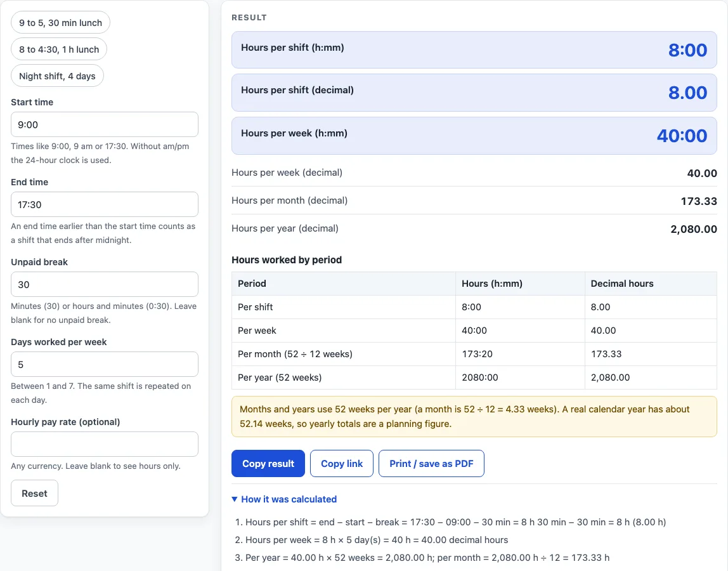Viewport: 728px width, 571px height.
Task: Click the "Per year (52 weeks)" row label
Action: click(280, 377)
